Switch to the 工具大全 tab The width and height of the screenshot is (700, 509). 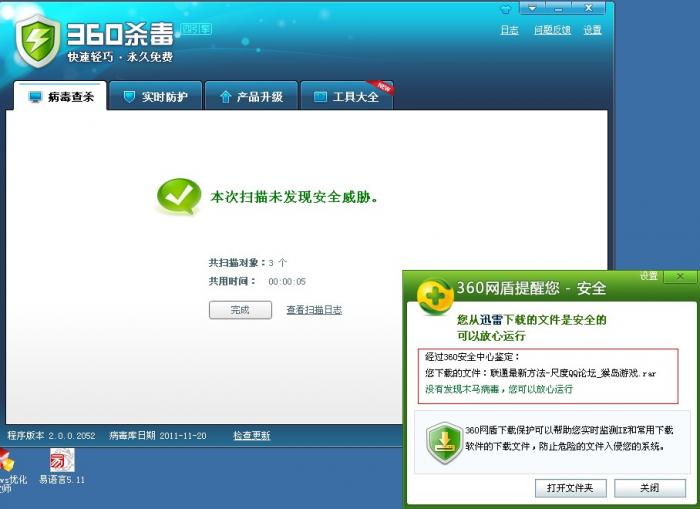tap(347, 96)
